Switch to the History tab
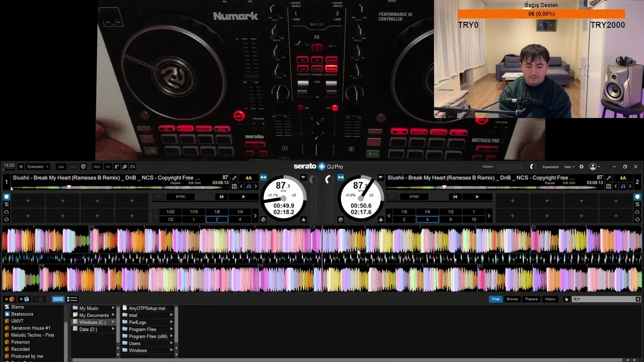The width and height of the screenshot is (644, 362). tap(550, 299)
